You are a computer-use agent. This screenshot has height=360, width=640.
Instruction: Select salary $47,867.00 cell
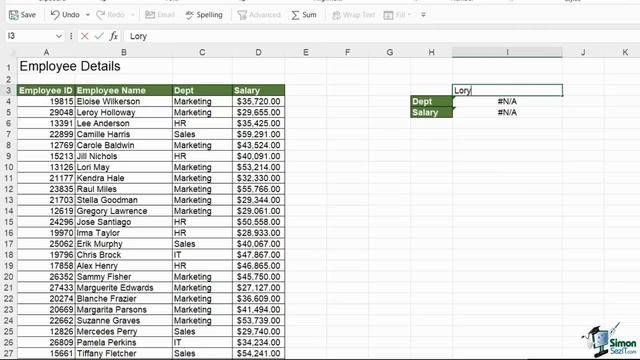[x=258, y=255]
